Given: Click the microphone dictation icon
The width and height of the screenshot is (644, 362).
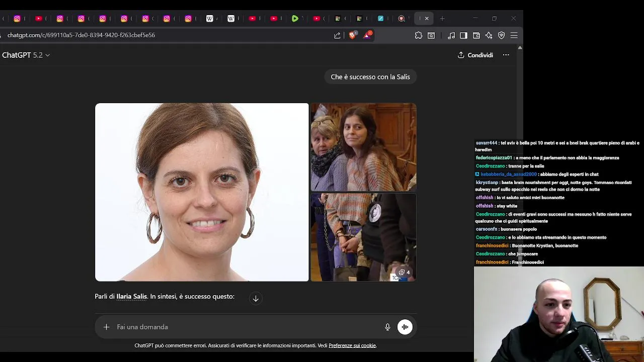Looking at the screenshot, I should pos(387,327).
